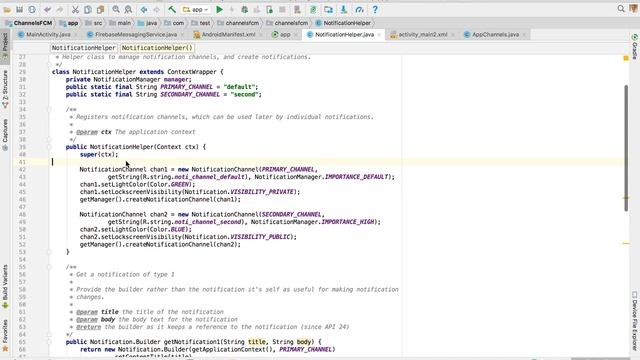Close the AppChannels.java tab
The width and height of the screenshot is (640, 360).
(524, 35)
